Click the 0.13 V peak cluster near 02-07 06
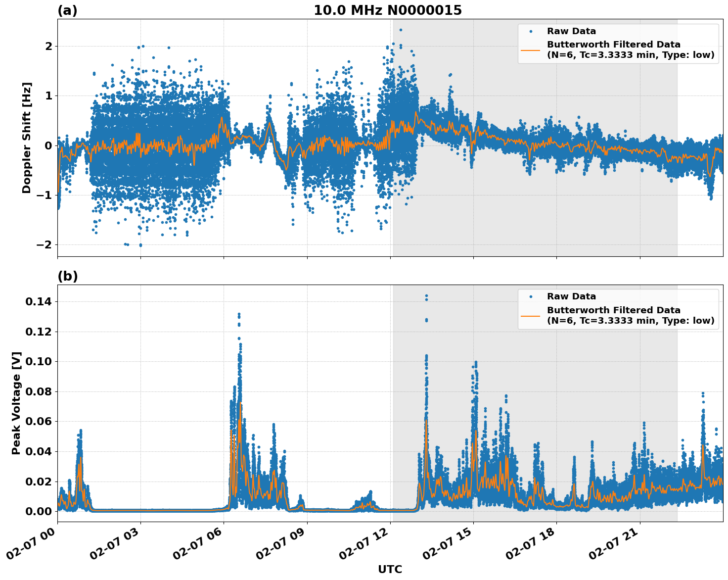 click(238, 315)
